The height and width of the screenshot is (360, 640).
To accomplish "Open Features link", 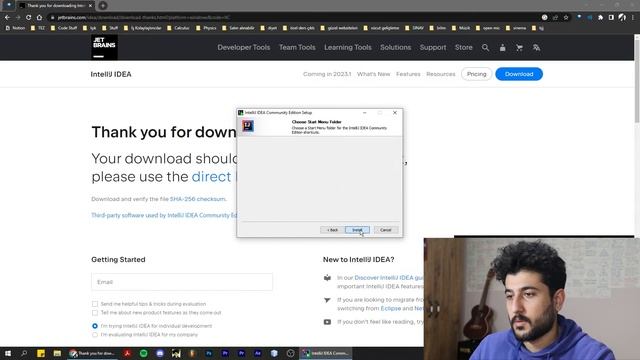I will [x=408, y=74].
